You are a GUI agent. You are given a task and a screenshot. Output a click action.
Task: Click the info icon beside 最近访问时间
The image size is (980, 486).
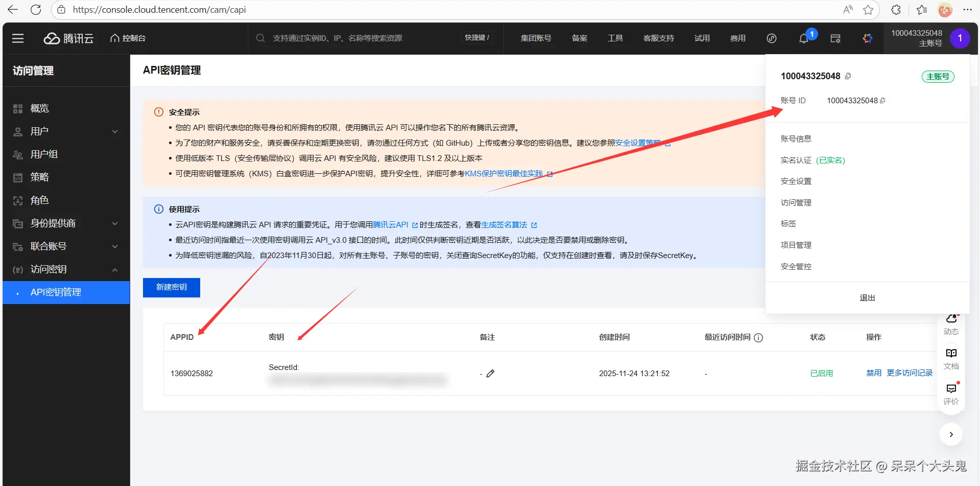point(758,338)
